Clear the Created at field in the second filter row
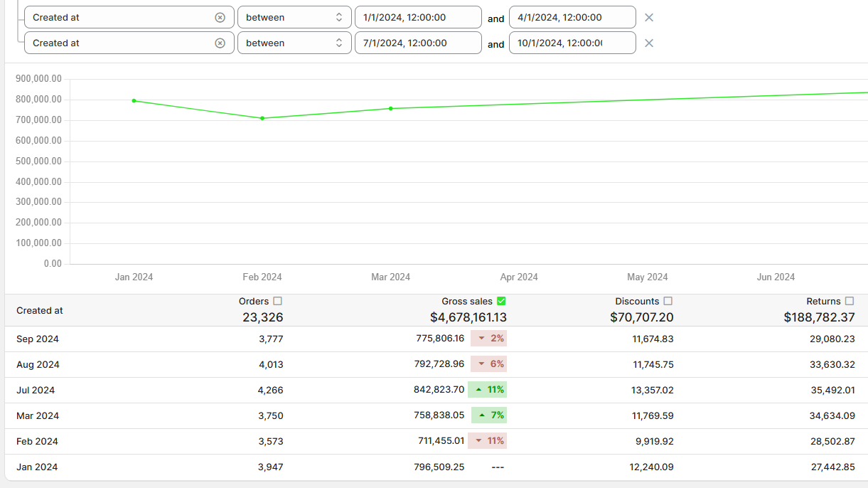868x488 pixels. click(220, 43)
